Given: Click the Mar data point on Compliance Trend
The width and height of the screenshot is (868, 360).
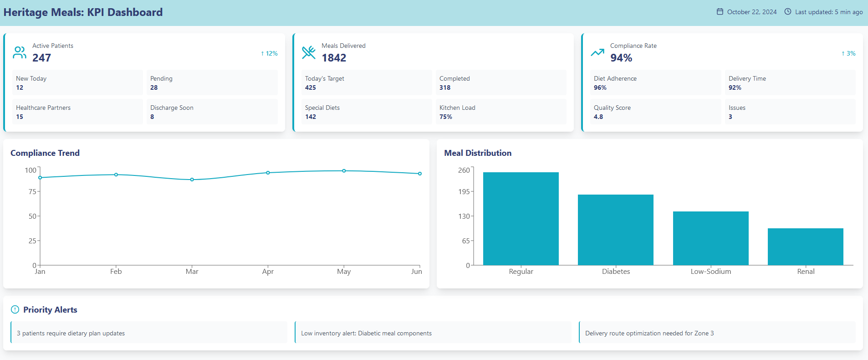Looking at the screenshot, I should point(192,180).
